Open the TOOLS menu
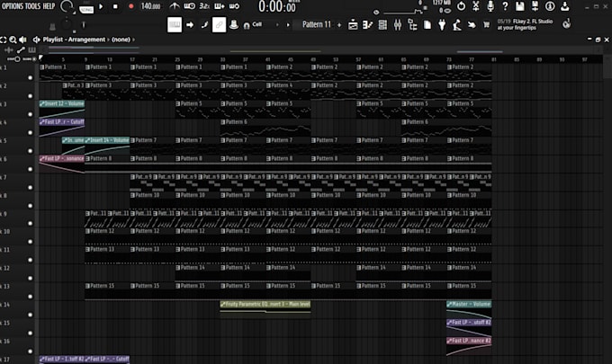 33,6
